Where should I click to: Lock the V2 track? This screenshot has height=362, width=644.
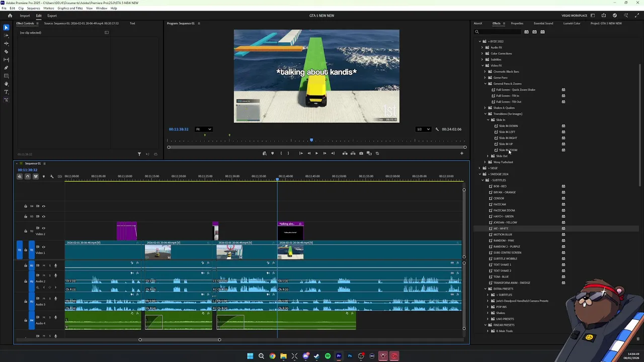point(26,231)
